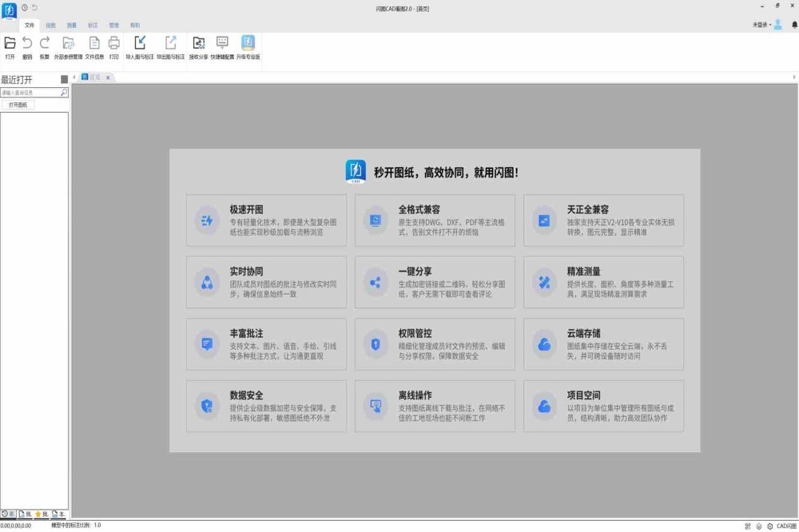Viewport: 799px width, 532px height.
Task: Switch to the 测量 ribbon tab
Action: pyautogui.click(x=72, y=25)
